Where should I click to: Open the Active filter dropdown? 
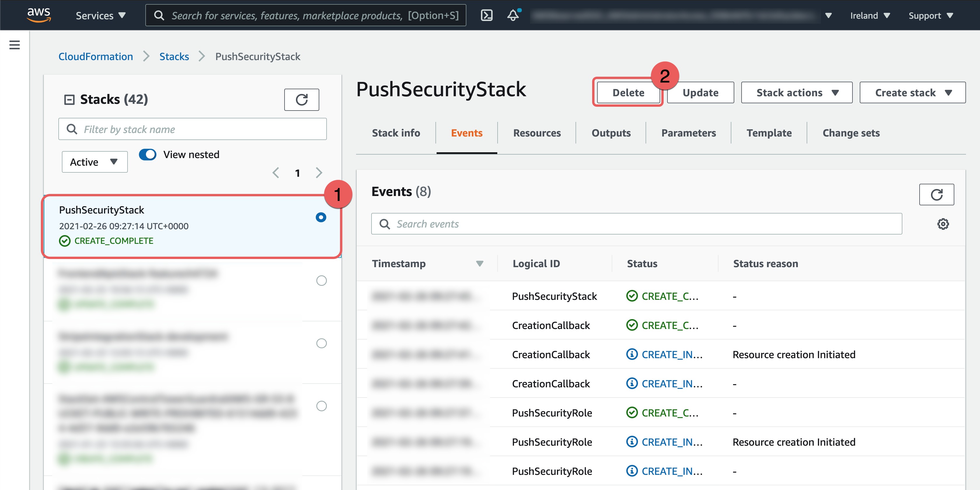point(95,162)
